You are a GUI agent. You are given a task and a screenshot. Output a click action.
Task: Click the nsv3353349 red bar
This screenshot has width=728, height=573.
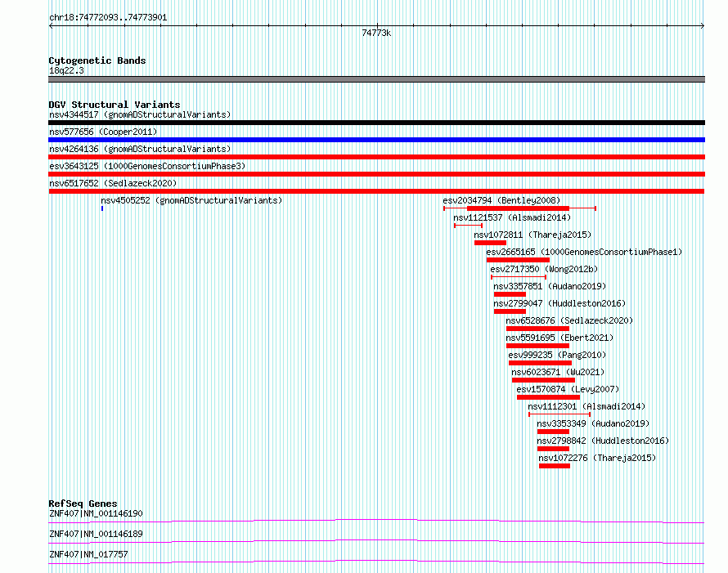(553, 432)
